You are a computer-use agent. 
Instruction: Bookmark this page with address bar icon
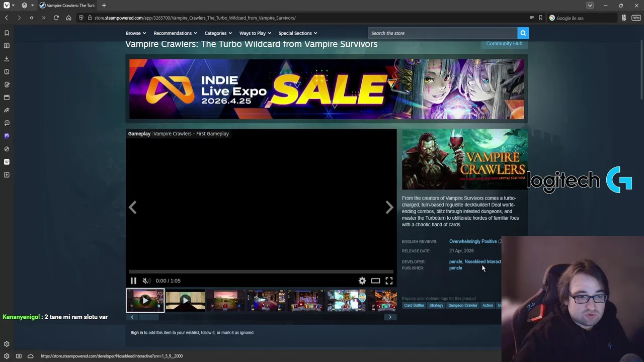tap(540, 18)
